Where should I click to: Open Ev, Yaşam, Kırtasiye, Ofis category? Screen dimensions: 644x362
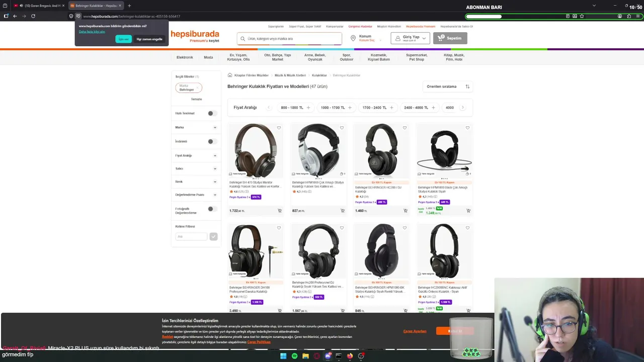tap(238, 57)
